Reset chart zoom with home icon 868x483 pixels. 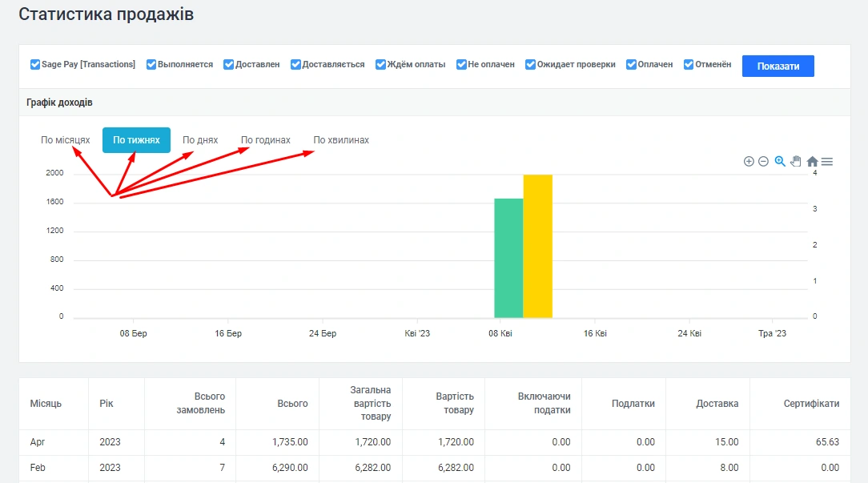[x=812, y=161]
